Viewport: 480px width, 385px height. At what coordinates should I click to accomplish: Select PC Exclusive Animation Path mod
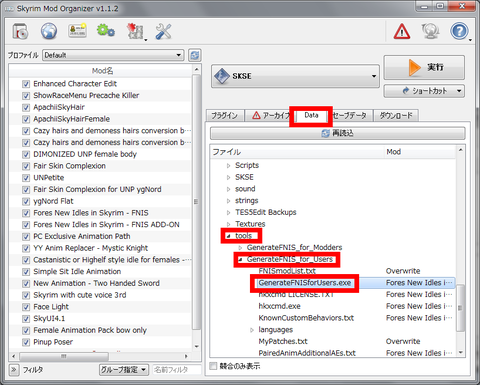82,236
